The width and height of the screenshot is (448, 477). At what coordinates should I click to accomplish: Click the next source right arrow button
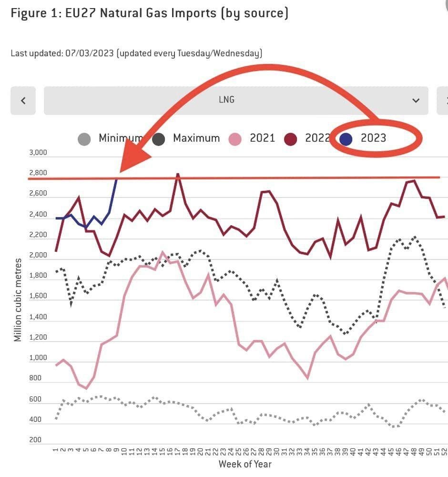(443, 101)
